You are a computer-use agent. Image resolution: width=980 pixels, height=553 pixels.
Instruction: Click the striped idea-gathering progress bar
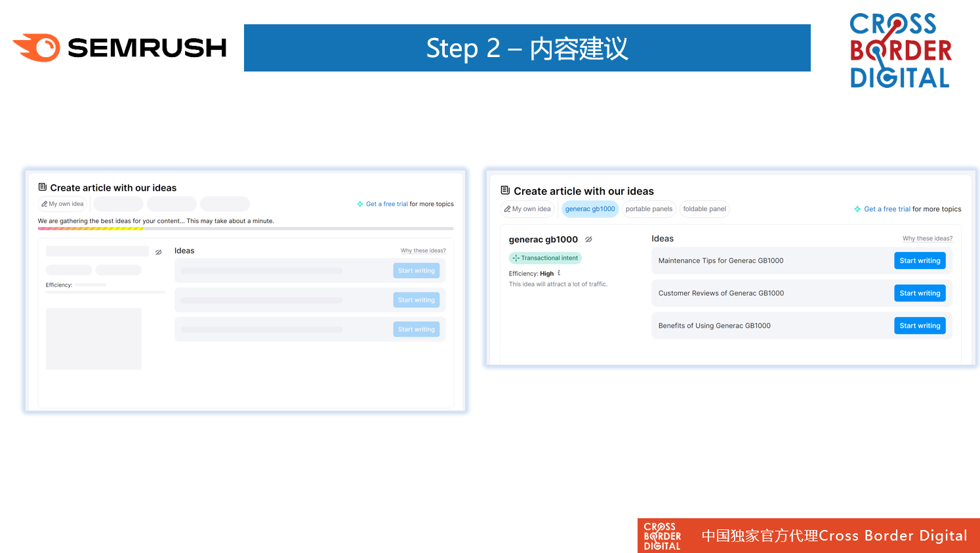coord(91,229)
